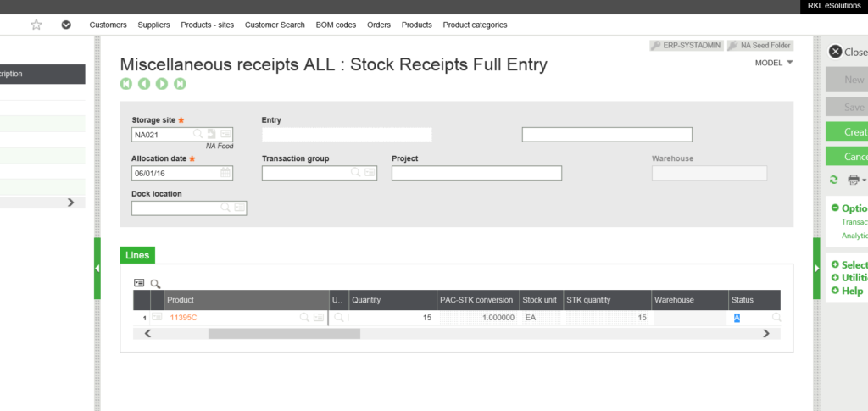Viewport: 868px width, 411px height.
Task: Open product link 11395C
Action: (184, 318)
